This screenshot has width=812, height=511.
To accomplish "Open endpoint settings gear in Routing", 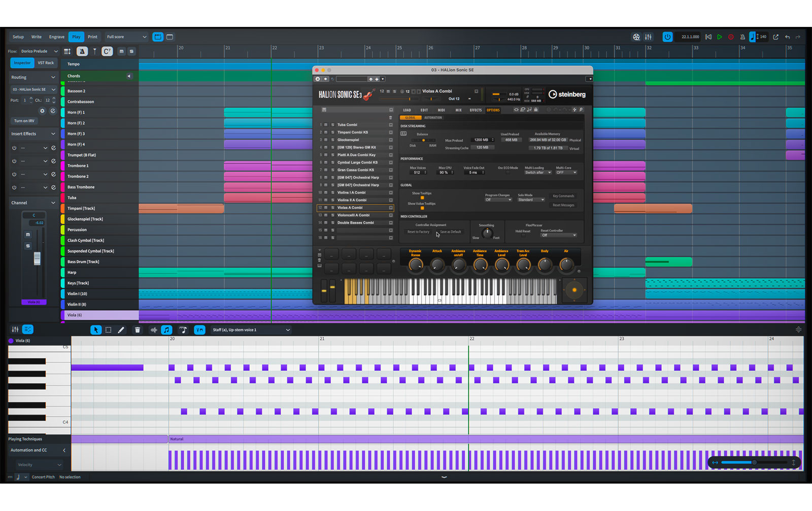I will 42,111.
